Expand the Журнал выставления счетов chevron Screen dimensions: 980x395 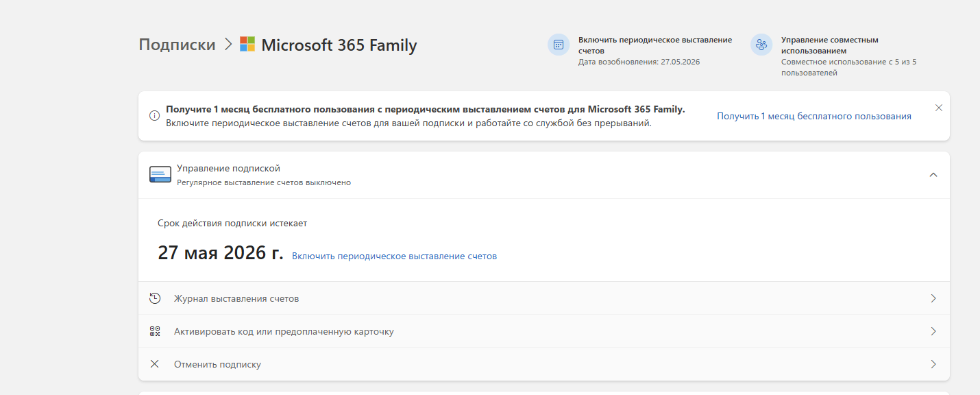click(x=933, y=298)
